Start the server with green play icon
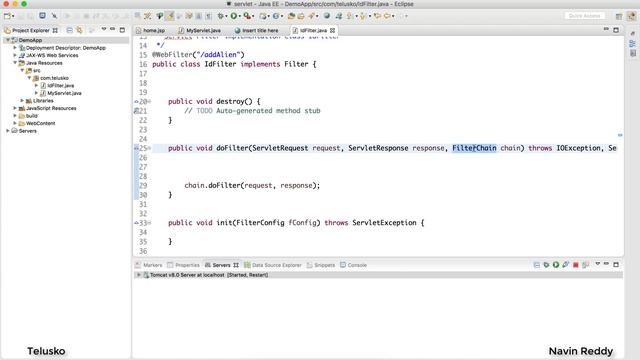The width and height of the screenshot is (640, 360). click(556, 265)
